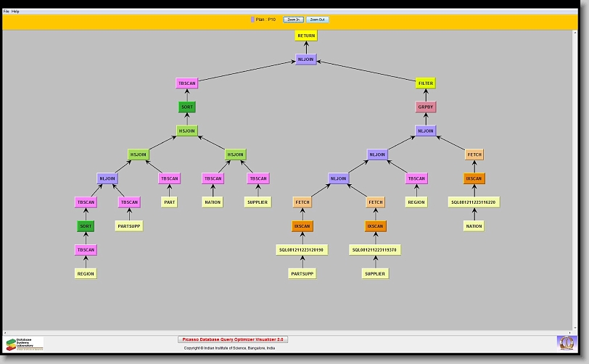Select the SQL081211223116220 index node
Screen dimensions: 589x364
tap(474, 202)
